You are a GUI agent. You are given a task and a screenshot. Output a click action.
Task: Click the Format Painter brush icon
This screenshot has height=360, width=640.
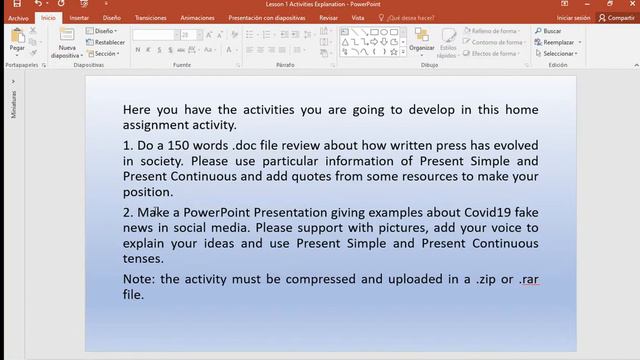33,52
